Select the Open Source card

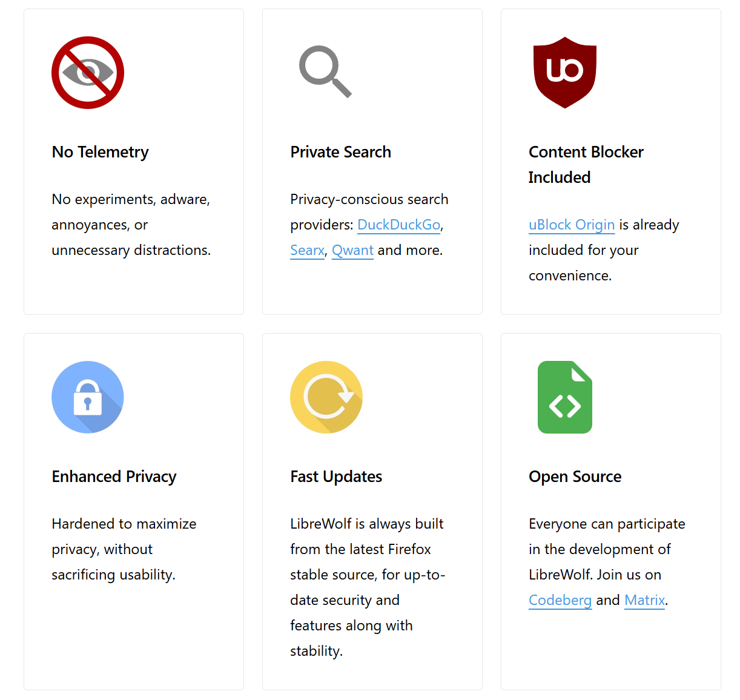tap(610, 512)
